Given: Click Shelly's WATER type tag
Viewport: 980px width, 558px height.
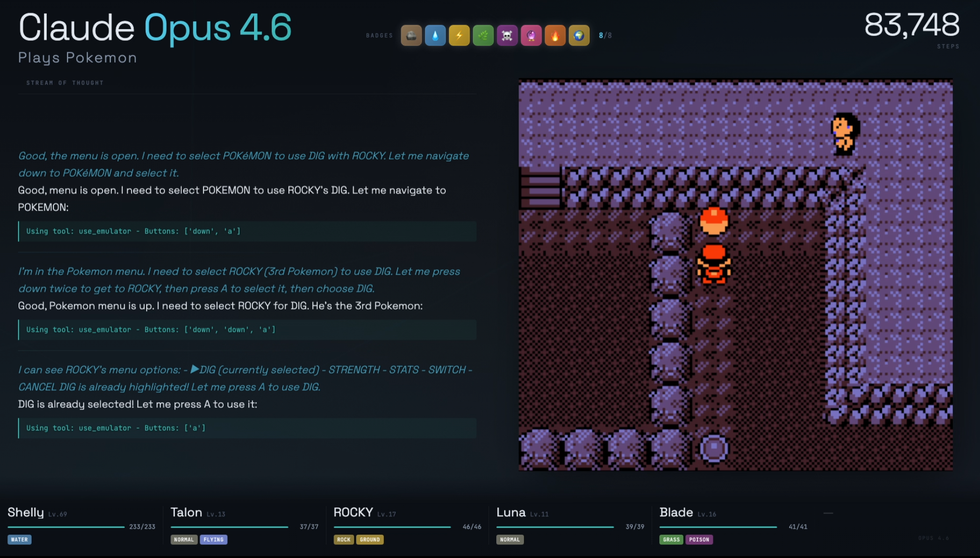Looking at the screenshot, I should tap(19, 540).
